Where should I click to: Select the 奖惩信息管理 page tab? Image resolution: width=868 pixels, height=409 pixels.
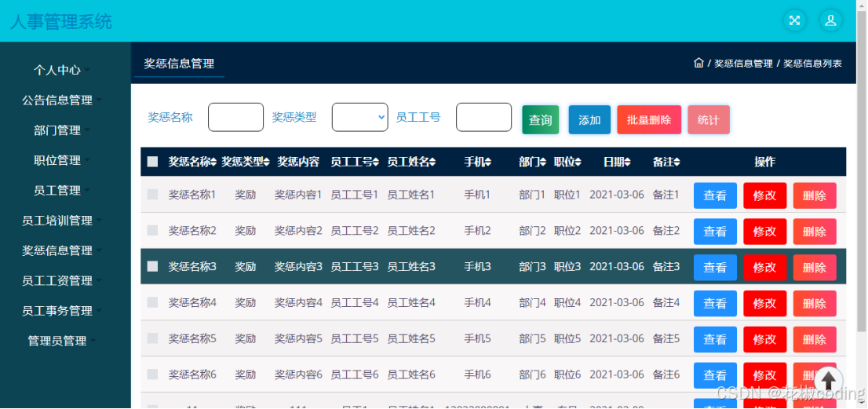179,64
